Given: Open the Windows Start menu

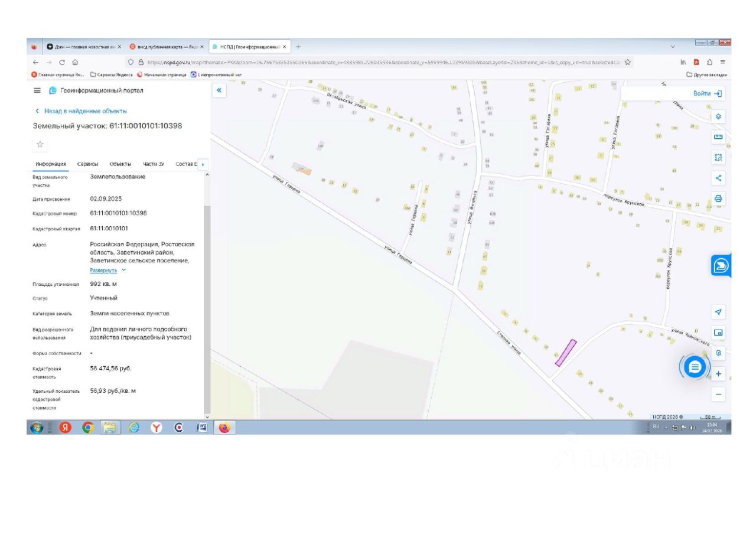Looking at the screenshot, I should click(37, 428).
